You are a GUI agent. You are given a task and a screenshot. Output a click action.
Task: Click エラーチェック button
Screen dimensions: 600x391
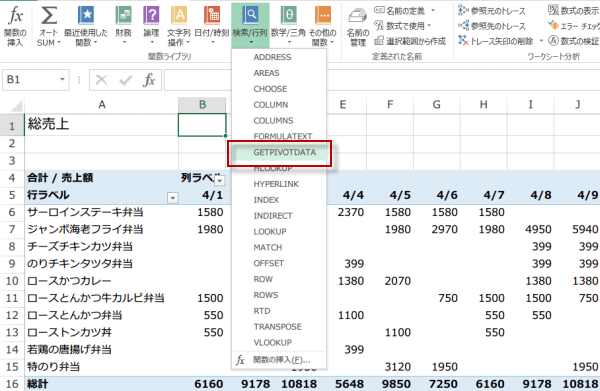(x=573, y=26)
